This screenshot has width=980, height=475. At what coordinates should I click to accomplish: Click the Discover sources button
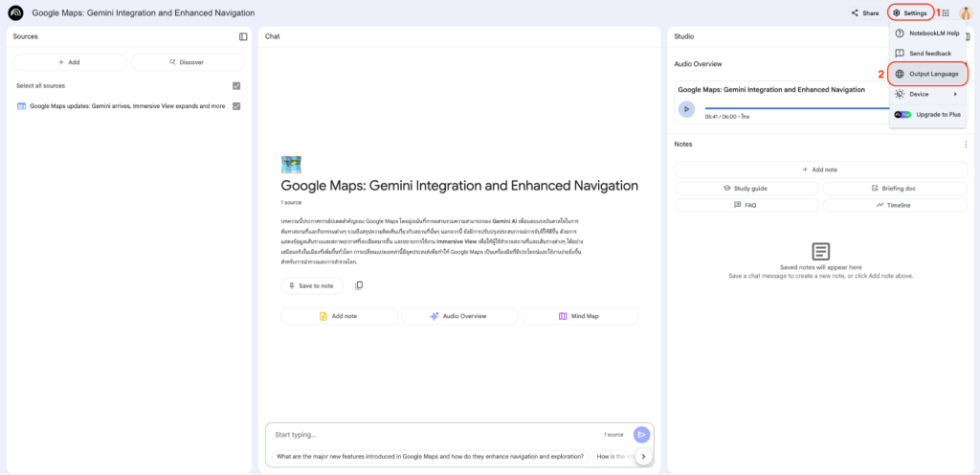coord(188,62)
